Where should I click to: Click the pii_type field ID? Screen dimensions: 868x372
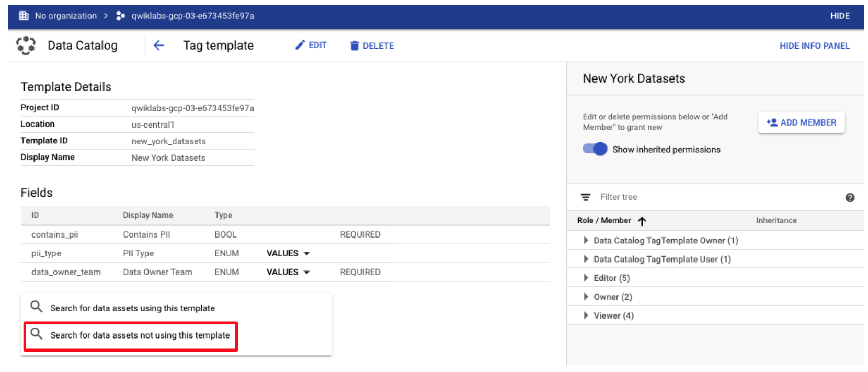(46, 253)
